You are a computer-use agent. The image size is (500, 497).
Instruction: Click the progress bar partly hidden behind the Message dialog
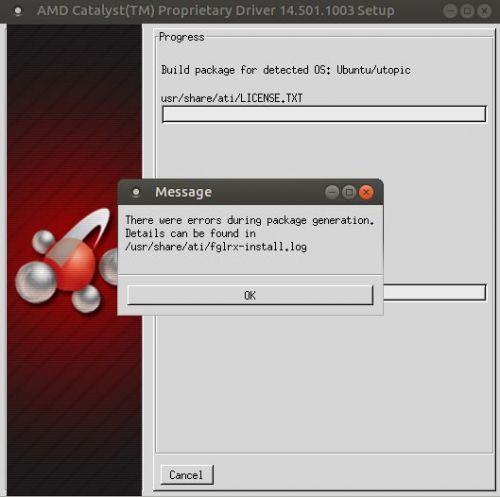[x=435, y=292]
